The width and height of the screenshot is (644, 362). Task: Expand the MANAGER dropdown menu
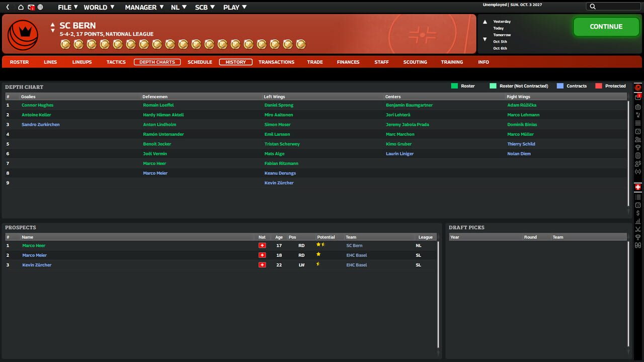point(141,7)
